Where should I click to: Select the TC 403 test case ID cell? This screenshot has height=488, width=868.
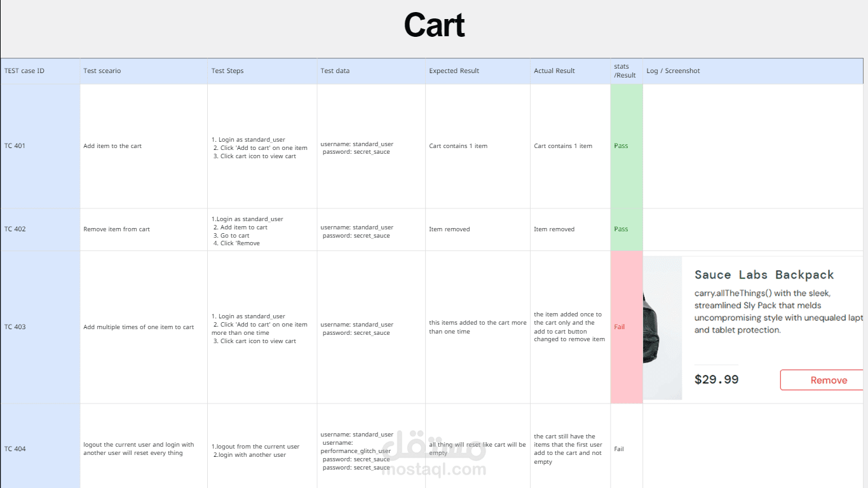click(41, 327)
